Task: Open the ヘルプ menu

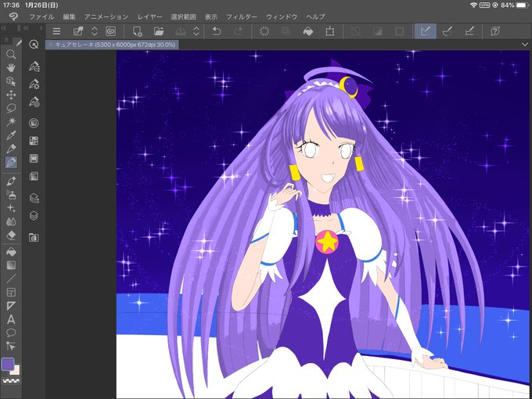Action: 315,16
